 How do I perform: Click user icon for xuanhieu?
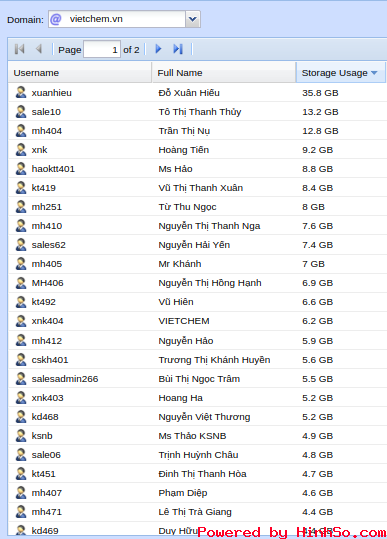pyautogui.click(x=21, y=92)
